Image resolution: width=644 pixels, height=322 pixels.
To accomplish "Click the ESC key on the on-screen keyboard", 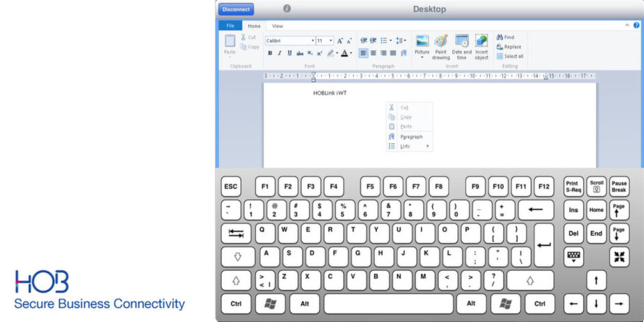I will click(231, 187).
